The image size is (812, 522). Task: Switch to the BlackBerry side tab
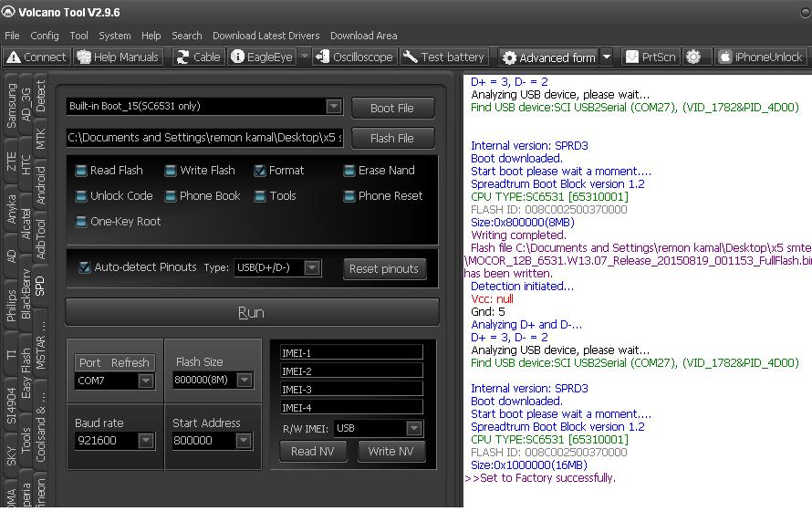pos(26,293)
